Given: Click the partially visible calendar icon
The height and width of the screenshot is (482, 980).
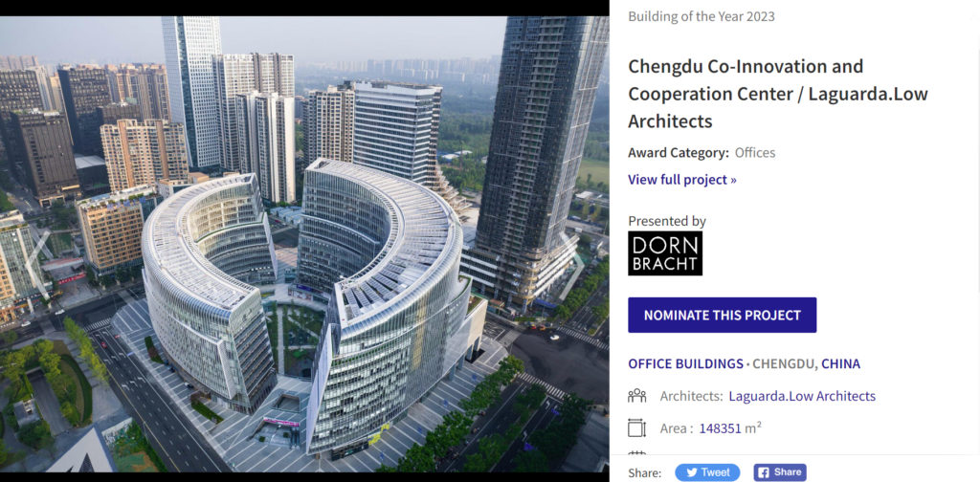Looking at the screenshot, I should [x=636, y=453].
